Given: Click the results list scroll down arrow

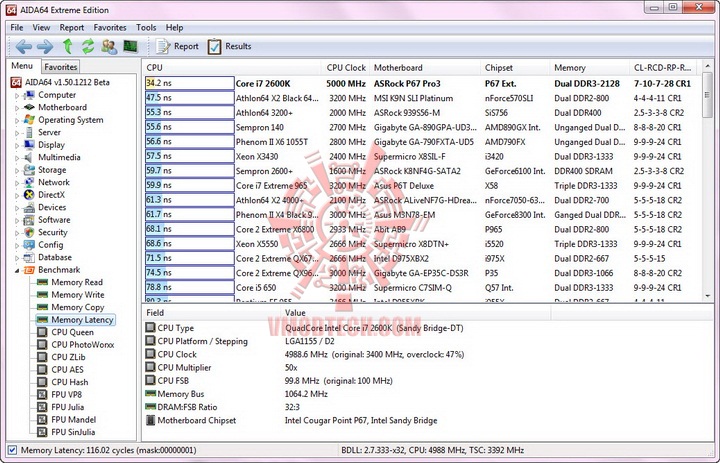Looking at the screenshot, I should (x=708, y=296).
